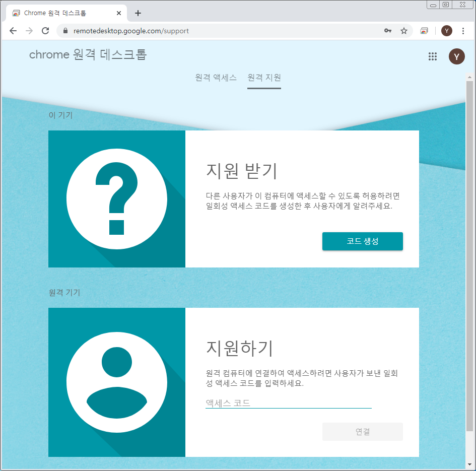Focus the 액세스 코드 input field
This screenshot has height=471, width=476.
click(289, 403)
